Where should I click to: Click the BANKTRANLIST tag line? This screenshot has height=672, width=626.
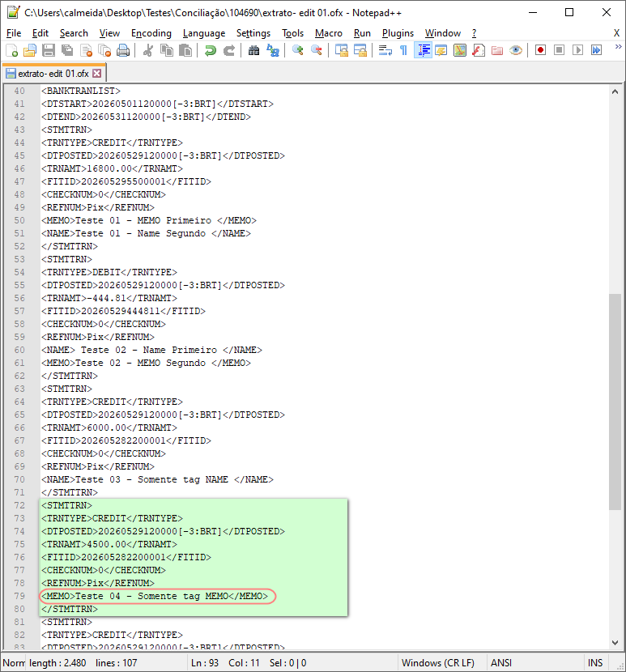(81, 91)
